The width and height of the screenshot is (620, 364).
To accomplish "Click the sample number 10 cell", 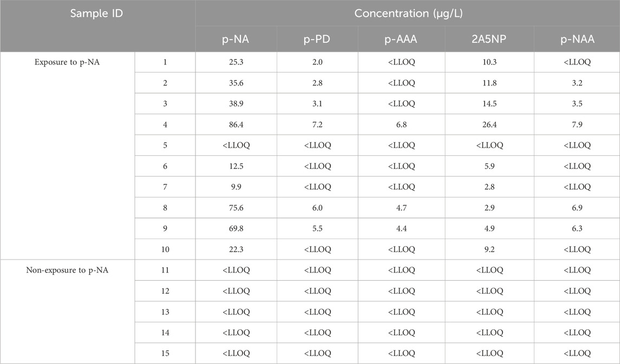I will click(165, 249).
